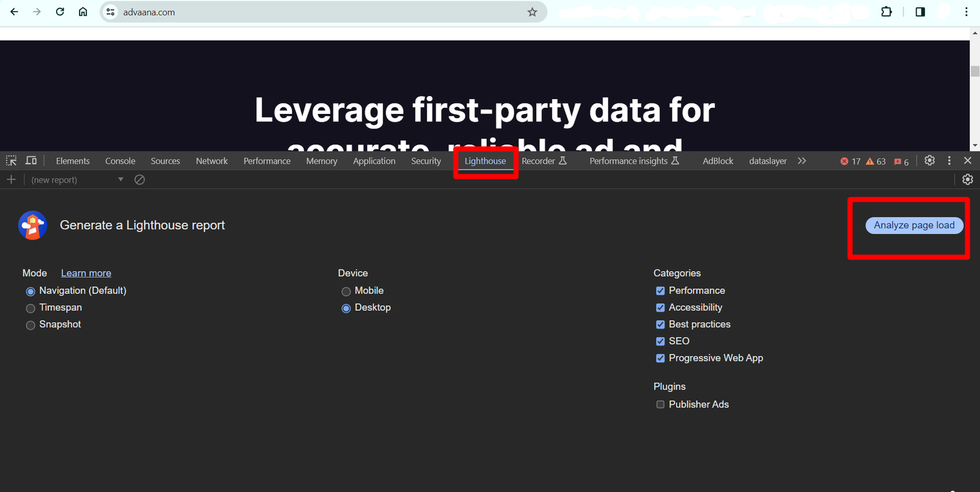Click the scrollbar up arrow
The height and width of the screenshot is (492, 980).
975,34
